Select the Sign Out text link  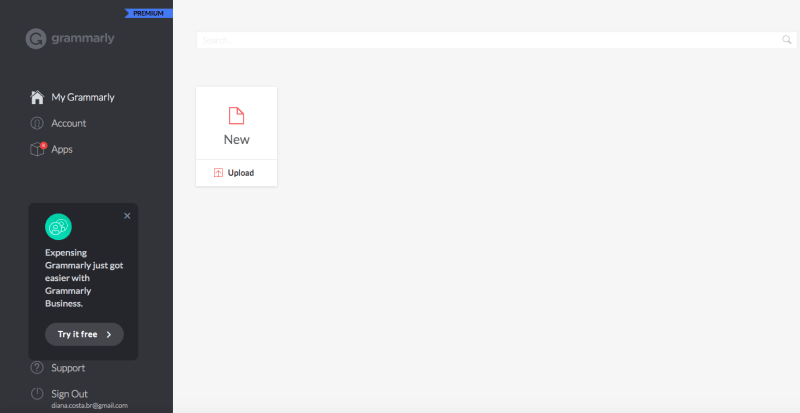[x=70, y=393]
